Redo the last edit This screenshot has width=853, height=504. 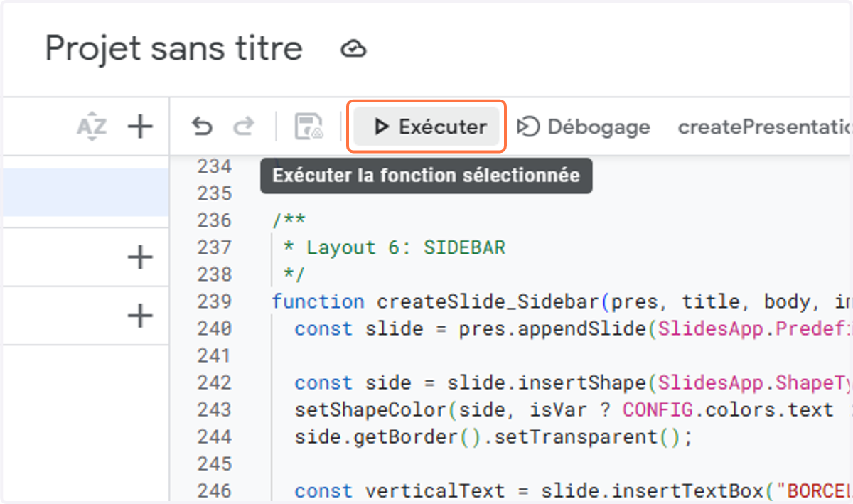coord(244,127)
